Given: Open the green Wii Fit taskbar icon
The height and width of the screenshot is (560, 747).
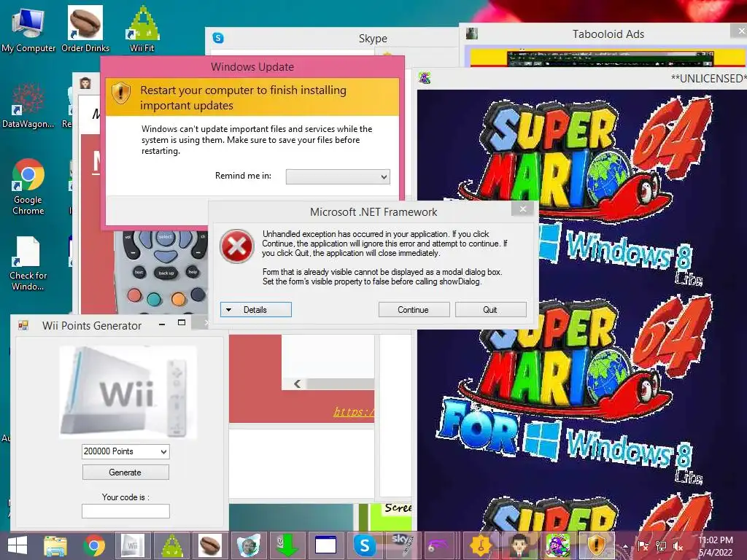Looking at the screenshot, I should click(172, 545).
